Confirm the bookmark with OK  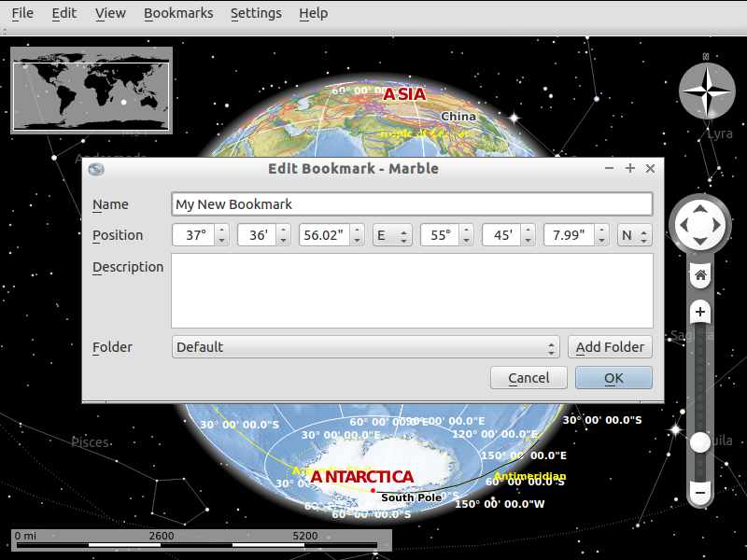click(x=613, y=377)
